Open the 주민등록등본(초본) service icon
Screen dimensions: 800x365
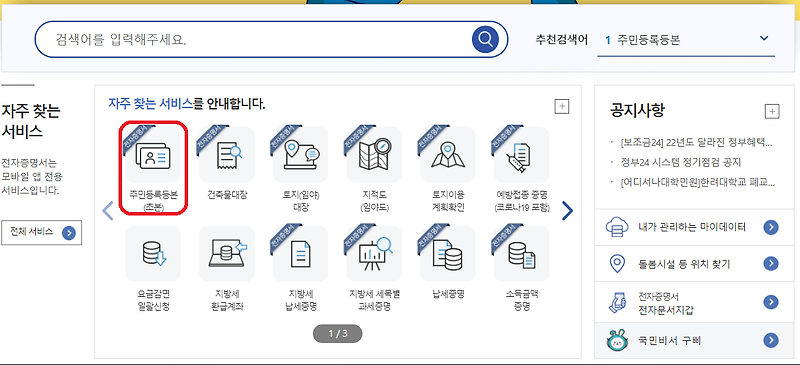(x=153, y=155)
